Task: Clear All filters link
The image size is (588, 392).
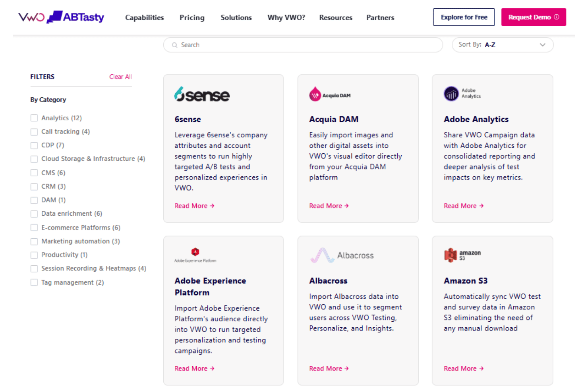Action: coord(120,77)
